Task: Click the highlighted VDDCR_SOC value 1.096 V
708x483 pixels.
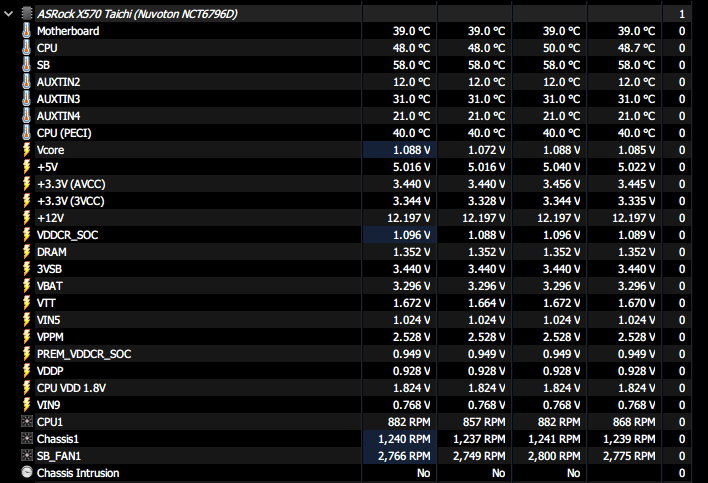Action: pos(411,235)
